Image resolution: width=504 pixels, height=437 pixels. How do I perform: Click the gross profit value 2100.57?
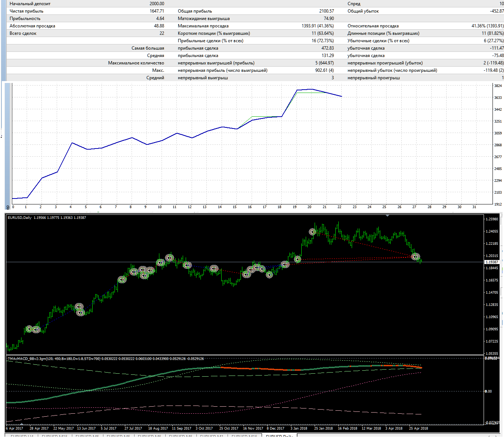click(x=326, y=11)
